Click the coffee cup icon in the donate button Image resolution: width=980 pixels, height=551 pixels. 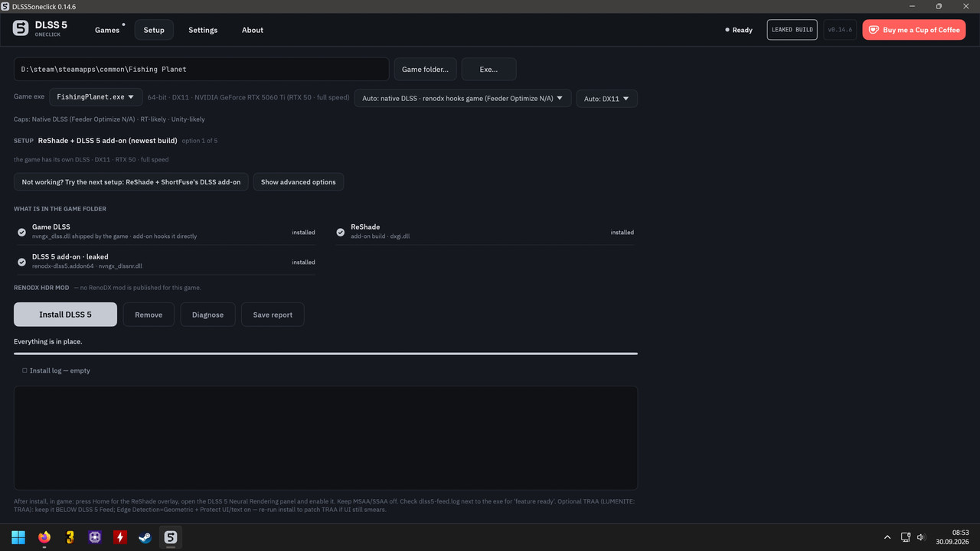point(874,30)
